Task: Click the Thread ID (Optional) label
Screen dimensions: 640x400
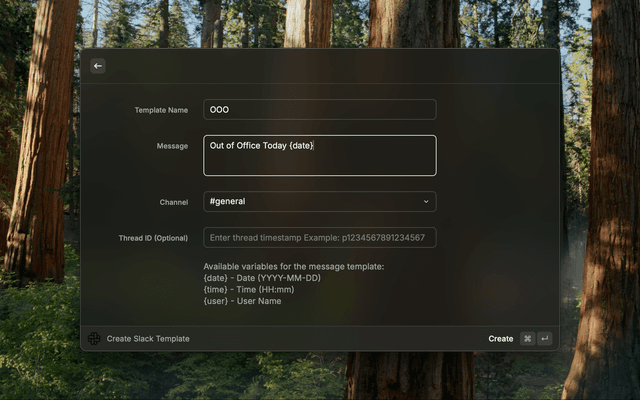Action: pyautogui.click(x=153, y=238)
